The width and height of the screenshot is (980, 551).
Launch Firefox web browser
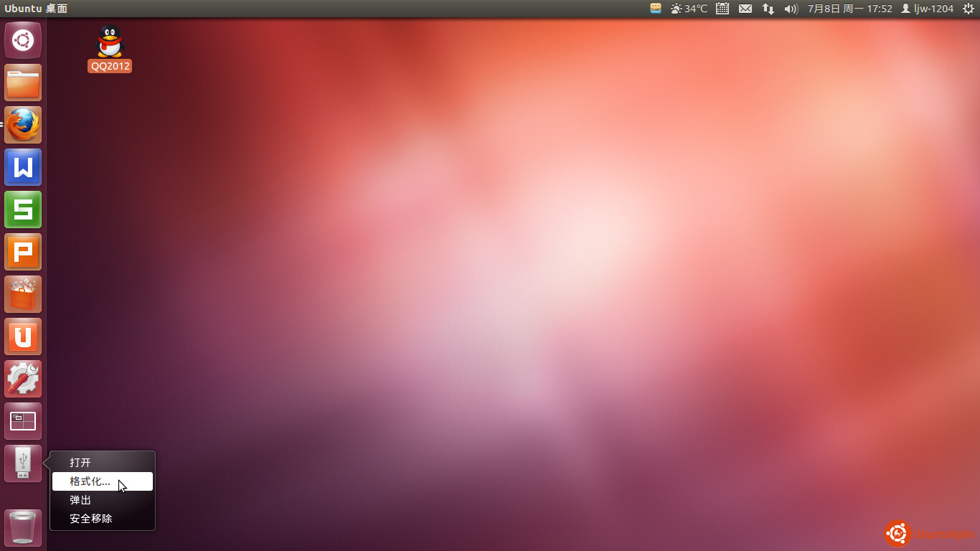pyautogui.click(x=23, y=125)
